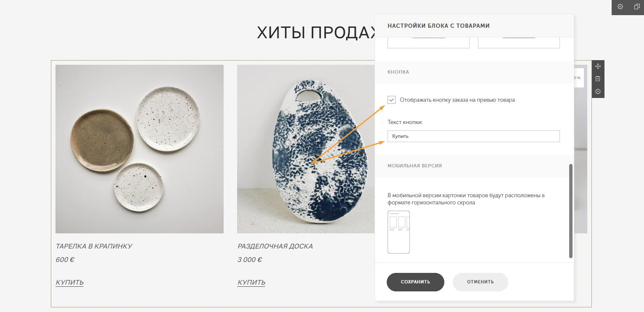
Task: Select the right layout option box in panel
Action: coord(519,42)
